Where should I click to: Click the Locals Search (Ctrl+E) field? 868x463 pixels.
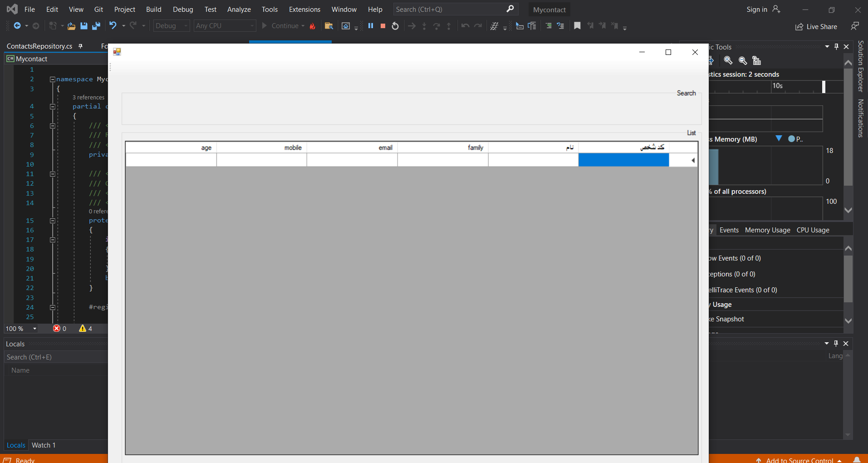[x=56, y=357]
